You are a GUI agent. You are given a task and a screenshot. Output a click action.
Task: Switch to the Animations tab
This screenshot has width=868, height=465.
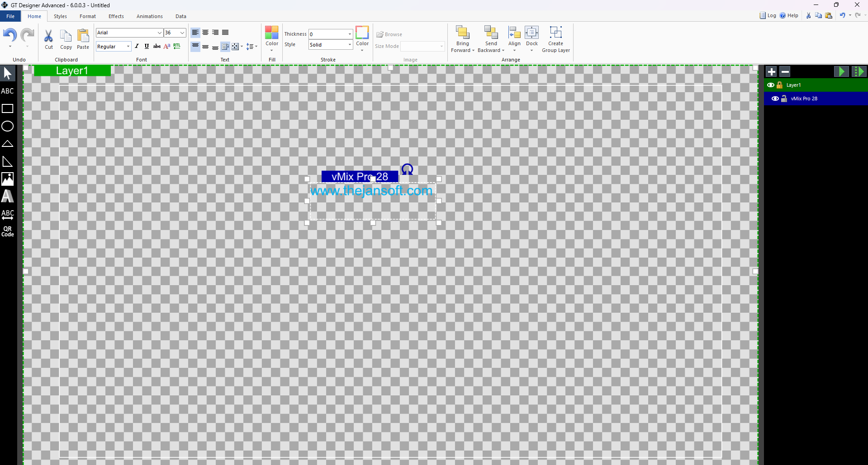[150, 16]
